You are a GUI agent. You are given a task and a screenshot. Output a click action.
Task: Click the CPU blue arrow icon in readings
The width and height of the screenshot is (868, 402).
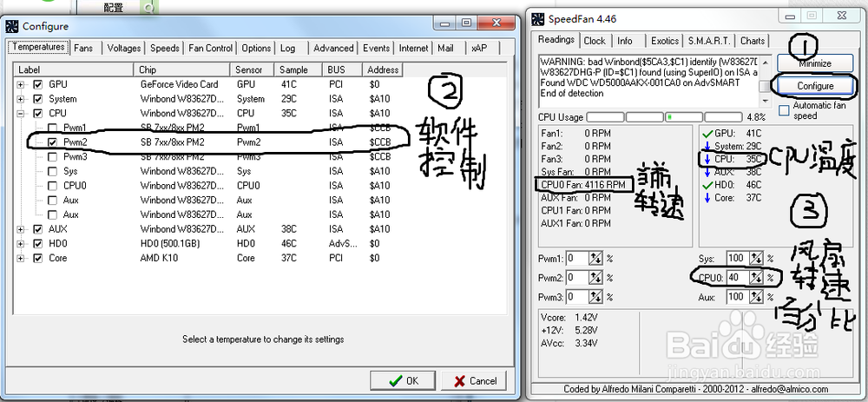(707, 160)
